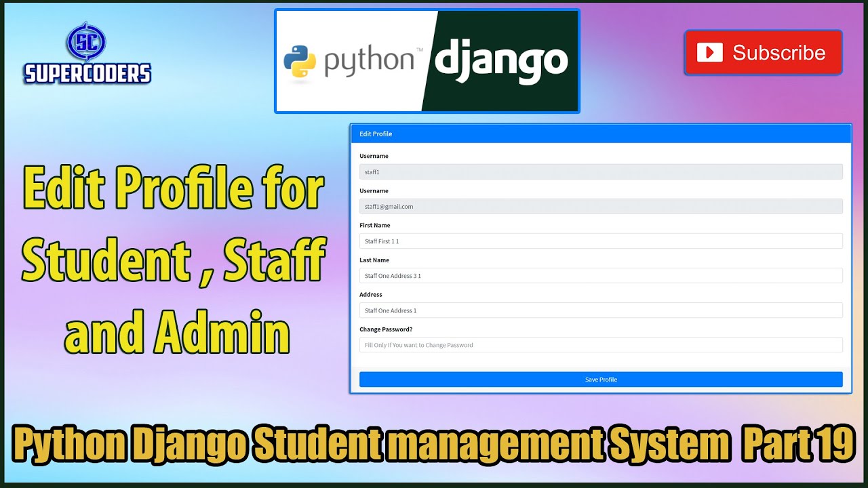Focus the Change Password input field
The image size is (868, 488).
click(601, 345)
